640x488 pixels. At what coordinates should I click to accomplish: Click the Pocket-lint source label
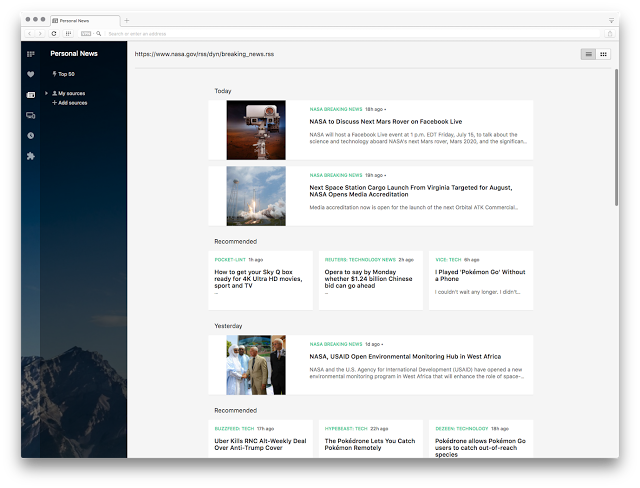pos(230,260)
